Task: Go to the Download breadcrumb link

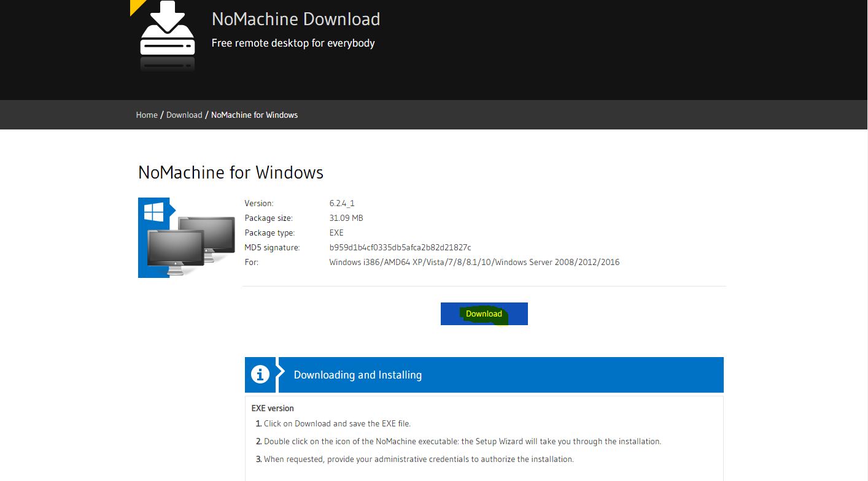Action: 184,115
